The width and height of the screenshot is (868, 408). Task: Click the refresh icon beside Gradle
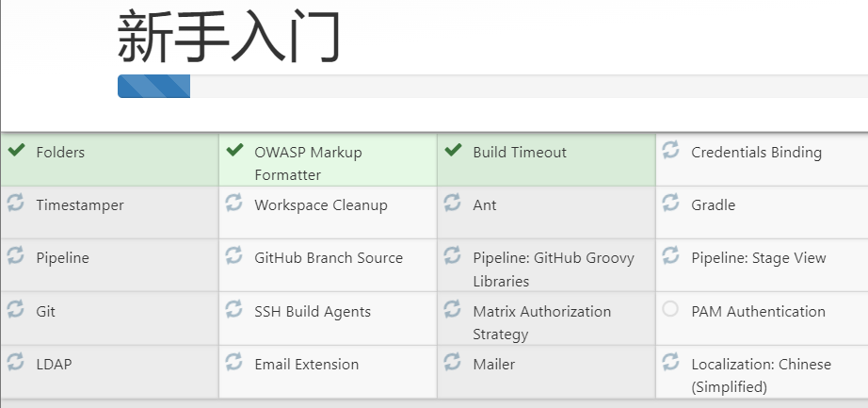[x=670, y=203]
